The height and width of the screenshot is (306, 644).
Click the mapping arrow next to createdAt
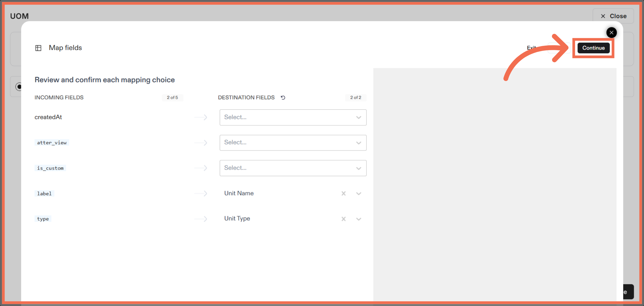(x=201, y=117)
